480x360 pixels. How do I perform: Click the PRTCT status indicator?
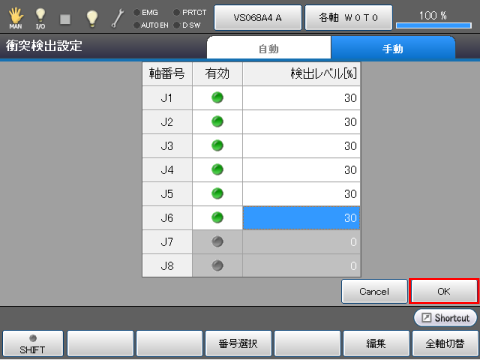coord(190,13)
